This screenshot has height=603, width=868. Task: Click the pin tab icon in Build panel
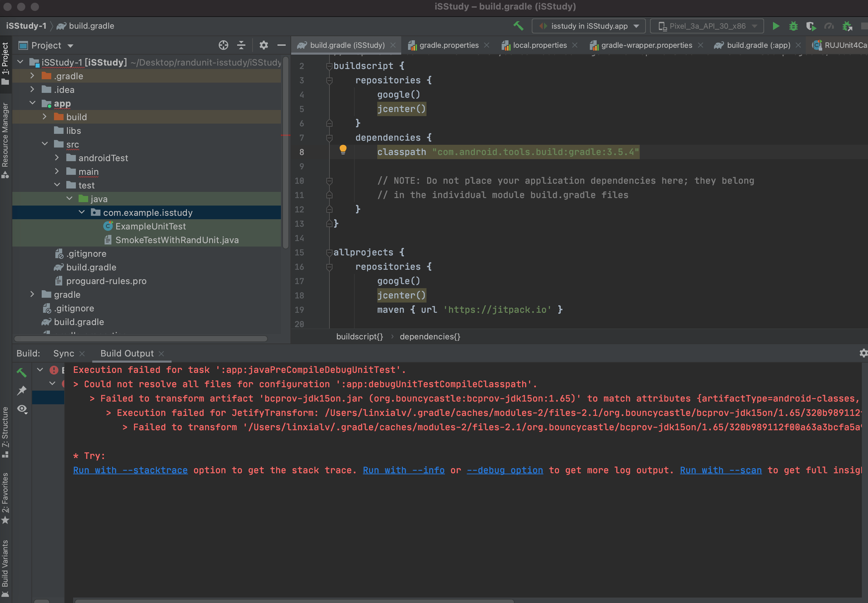click(x=22, y=390)
